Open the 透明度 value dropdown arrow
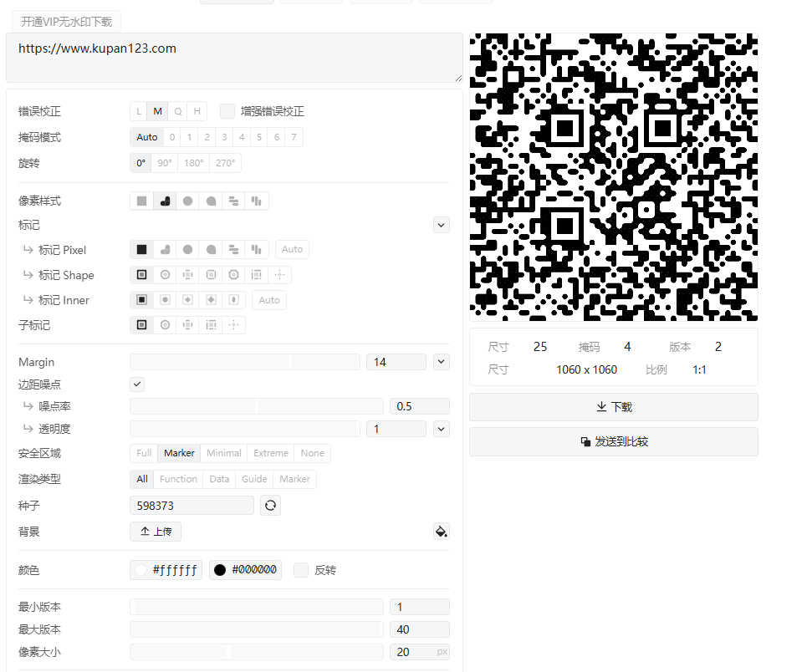This screenshot has width=802, height=672. (x=441, y=429)
